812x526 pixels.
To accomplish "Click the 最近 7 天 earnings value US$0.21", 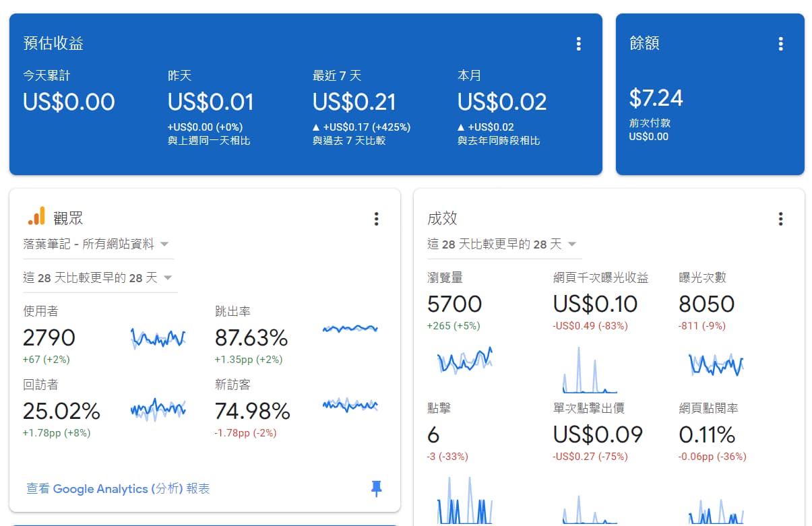I will (354, 102).
